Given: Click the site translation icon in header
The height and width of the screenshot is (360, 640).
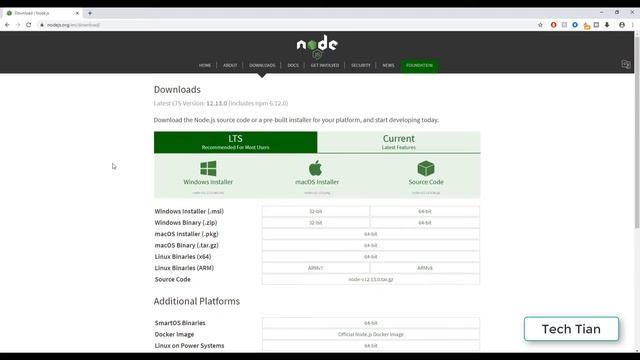Looking at the screenshot, I should pyautogui.click(x=626, y=64).
